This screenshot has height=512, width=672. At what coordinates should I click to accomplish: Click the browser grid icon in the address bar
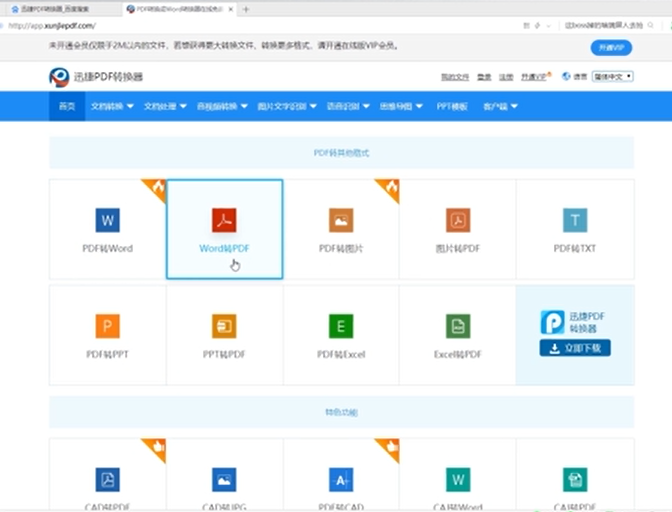[x=526, y=26]
